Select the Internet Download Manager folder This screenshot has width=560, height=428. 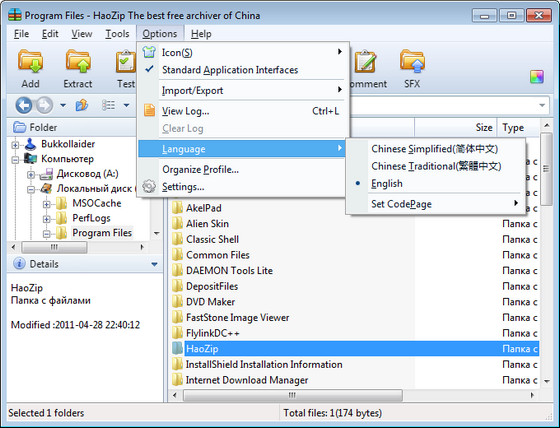354,380
